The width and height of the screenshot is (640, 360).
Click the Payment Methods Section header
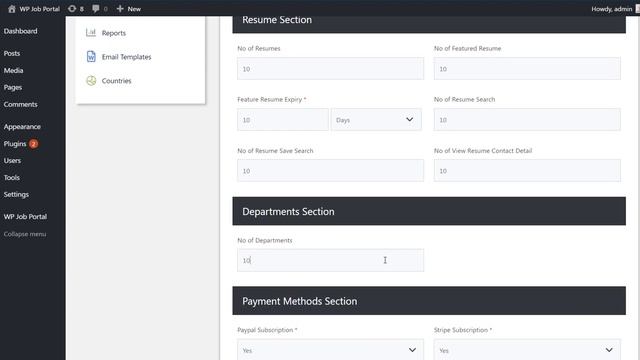pyautogui.click(x=429, y=301)
